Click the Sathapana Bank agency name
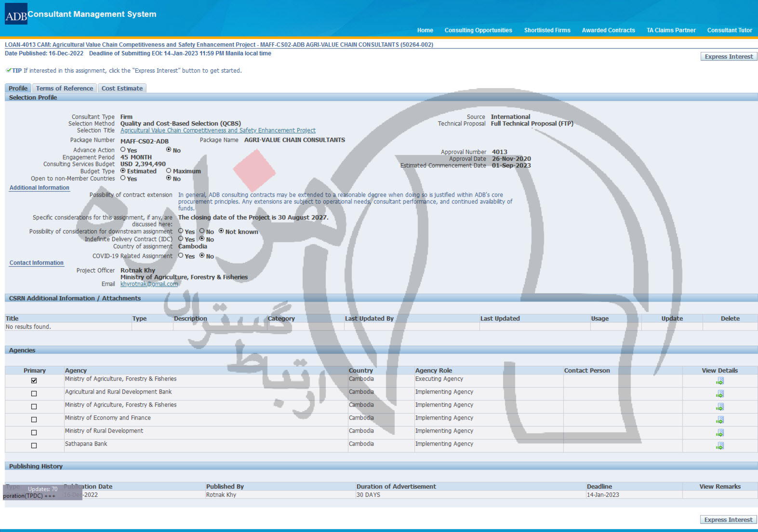Screen dimensions: 758x532 [86, 444]
